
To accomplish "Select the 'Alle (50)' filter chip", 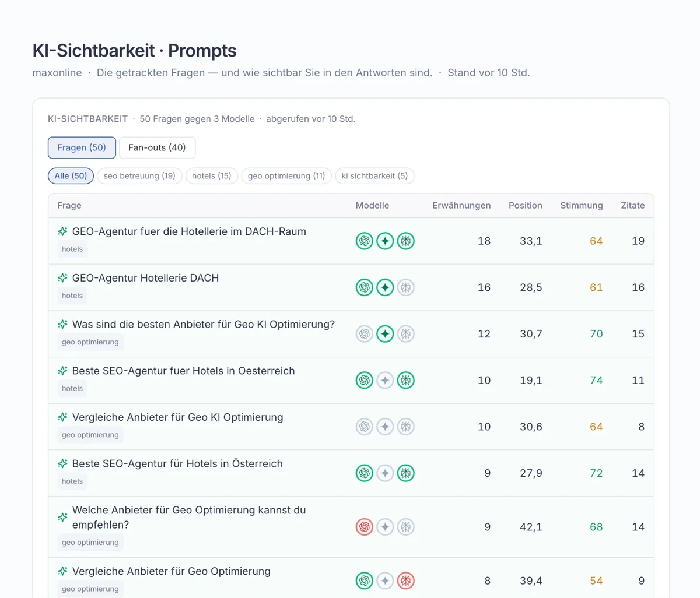I will (x=71, y=175).
